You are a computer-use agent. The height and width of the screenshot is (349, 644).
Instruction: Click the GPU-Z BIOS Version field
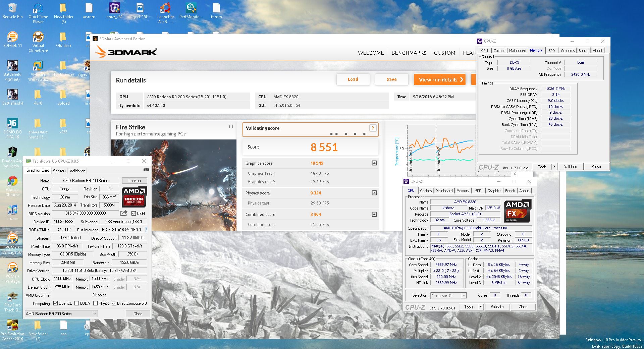click(x=86, y=213)
